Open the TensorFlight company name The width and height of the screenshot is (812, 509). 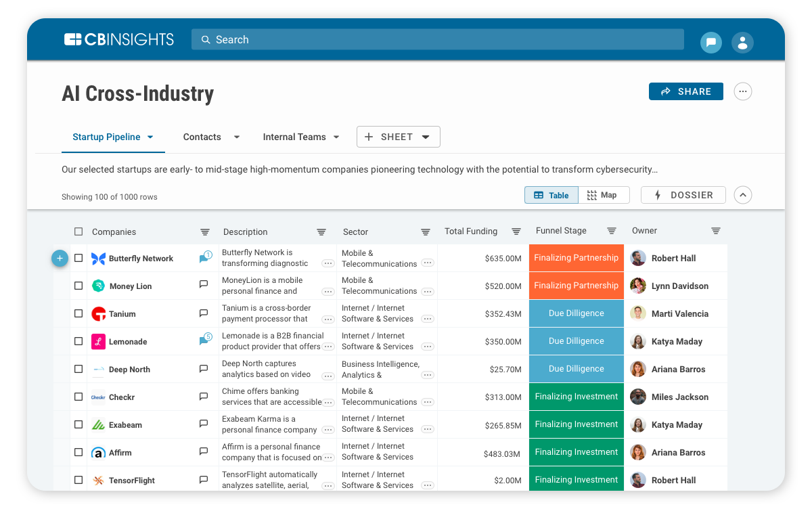132,481
